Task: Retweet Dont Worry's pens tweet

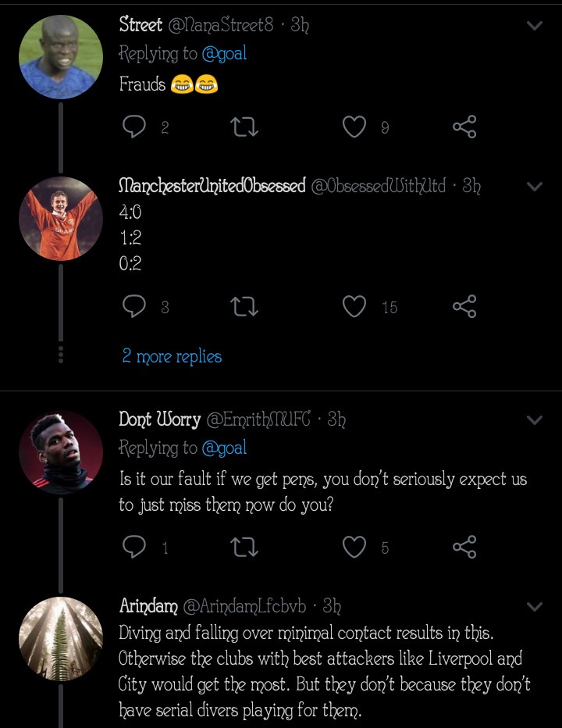Action: 245,547
